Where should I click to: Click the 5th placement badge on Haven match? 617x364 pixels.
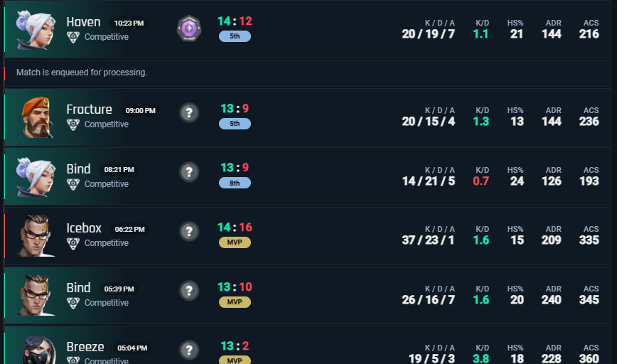pyautogui.click(x=235, y=36)
